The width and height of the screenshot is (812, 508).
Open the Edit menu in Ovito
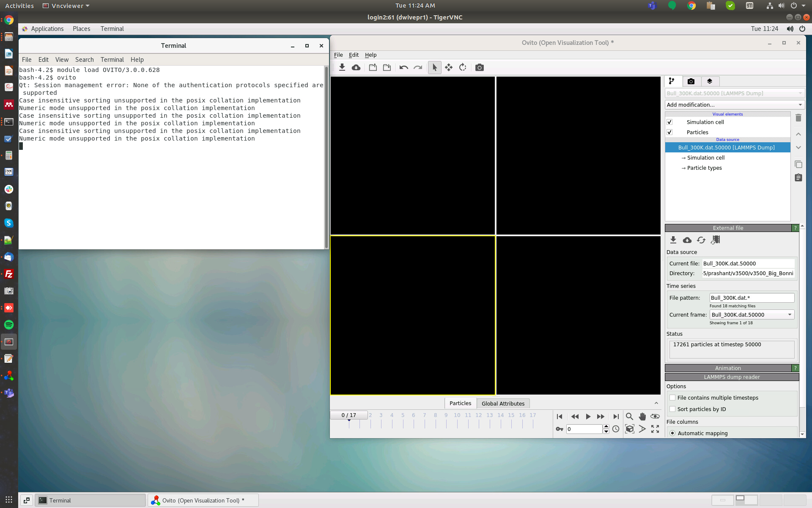click(354, 55)
